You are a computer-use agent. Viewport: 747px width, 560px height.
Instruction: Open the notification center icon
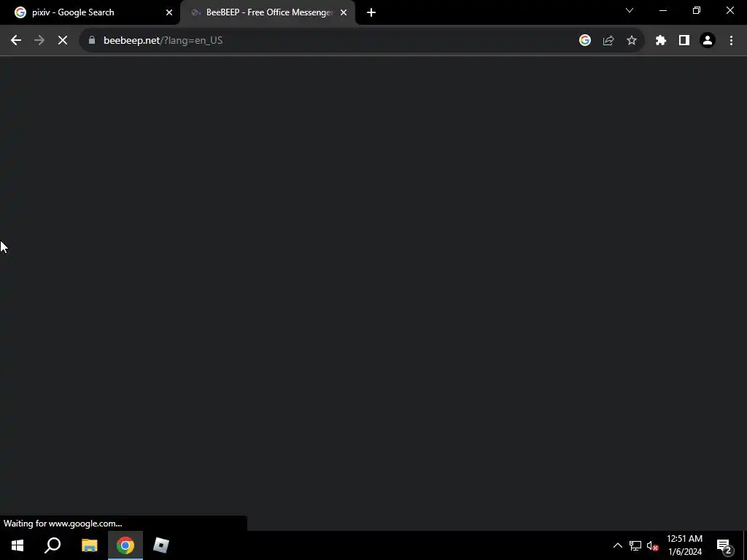point(725,546)
